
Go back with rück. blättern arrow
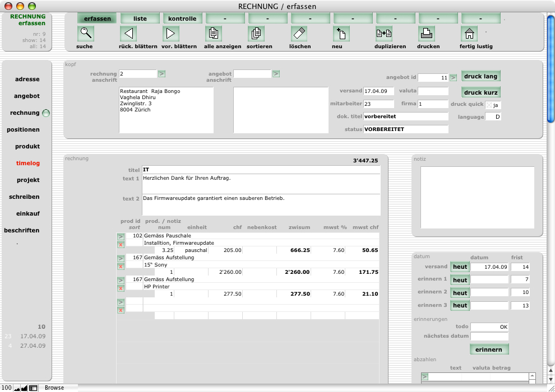tap(128, 34)
